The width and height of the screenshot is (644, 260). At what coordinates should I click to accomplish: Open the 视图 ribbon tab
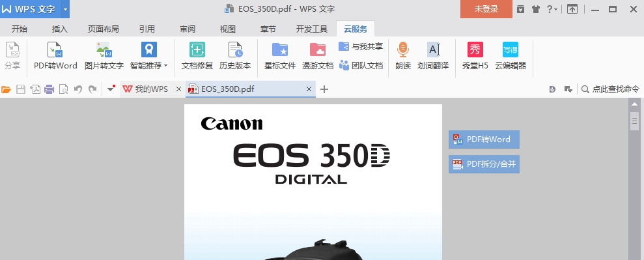(228, 29)
